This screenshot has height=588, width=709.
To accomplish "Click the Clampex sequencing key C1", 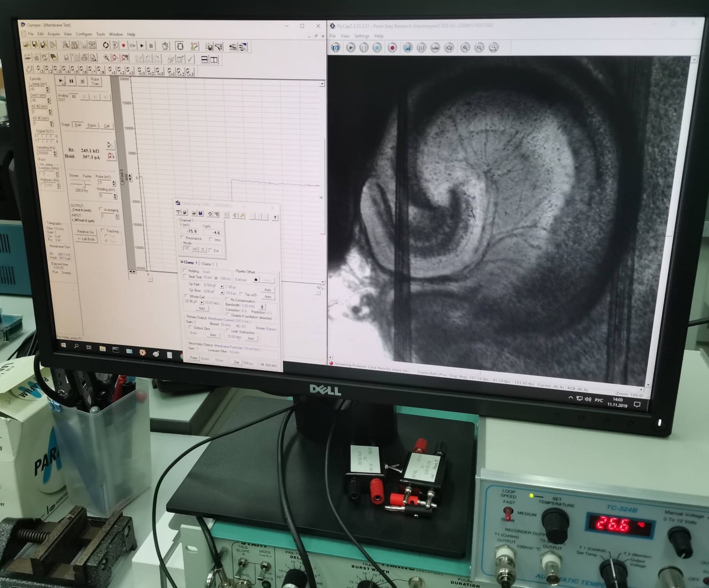I will [x=40, y=70].
